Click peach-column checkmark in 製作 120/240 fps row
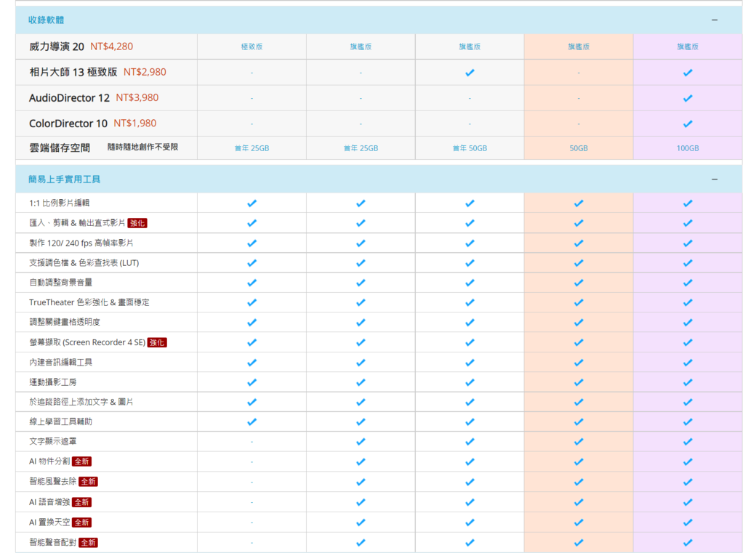756x553 pixels. tap(579, 243)
